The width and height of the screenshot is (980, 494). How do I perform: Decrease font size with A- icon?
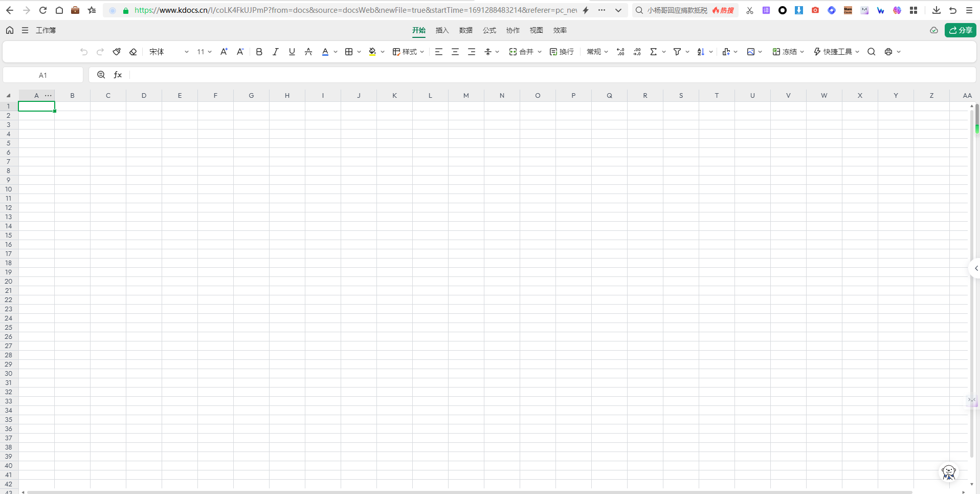(x=240, y=52)
